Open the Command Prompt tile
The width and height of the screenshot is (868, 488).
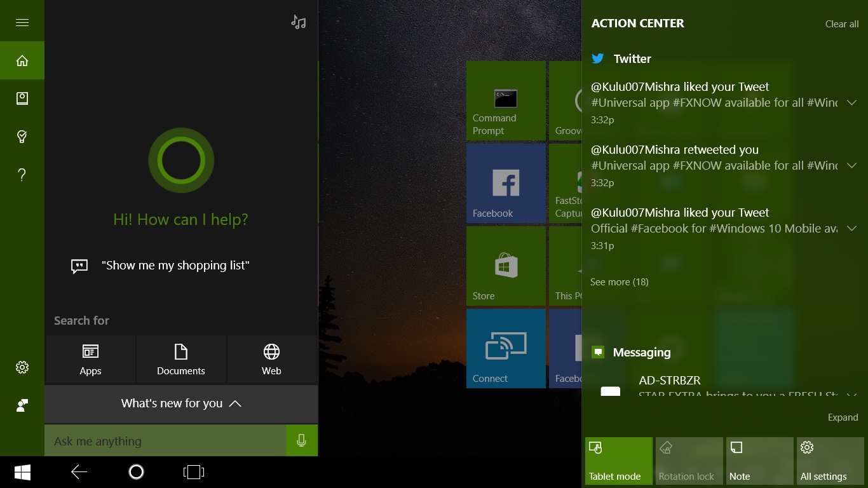(506, 100)
